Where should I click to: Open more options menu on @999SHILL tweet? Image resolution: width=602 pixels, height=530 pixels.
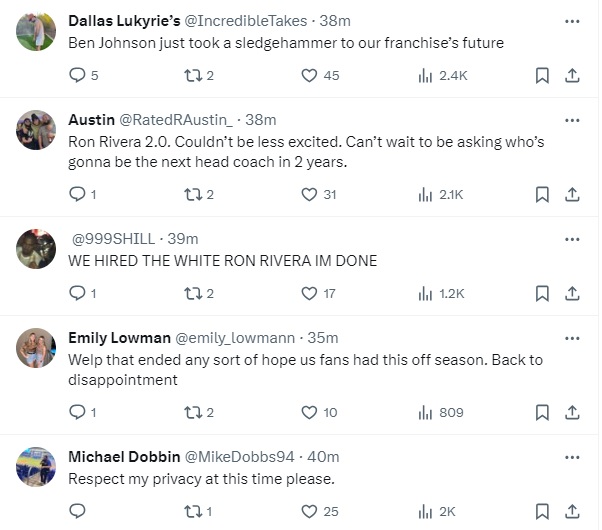click(572, 239)
